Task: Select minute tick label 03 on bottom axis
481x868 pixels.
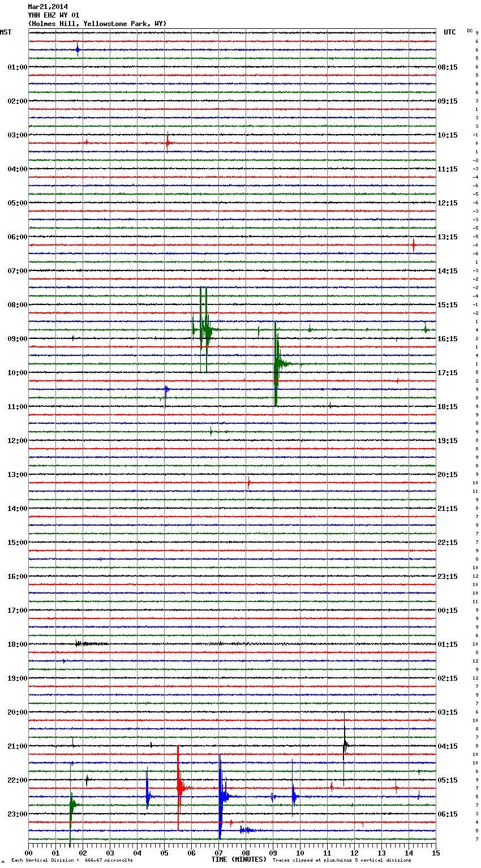Action: pos(110,853)
